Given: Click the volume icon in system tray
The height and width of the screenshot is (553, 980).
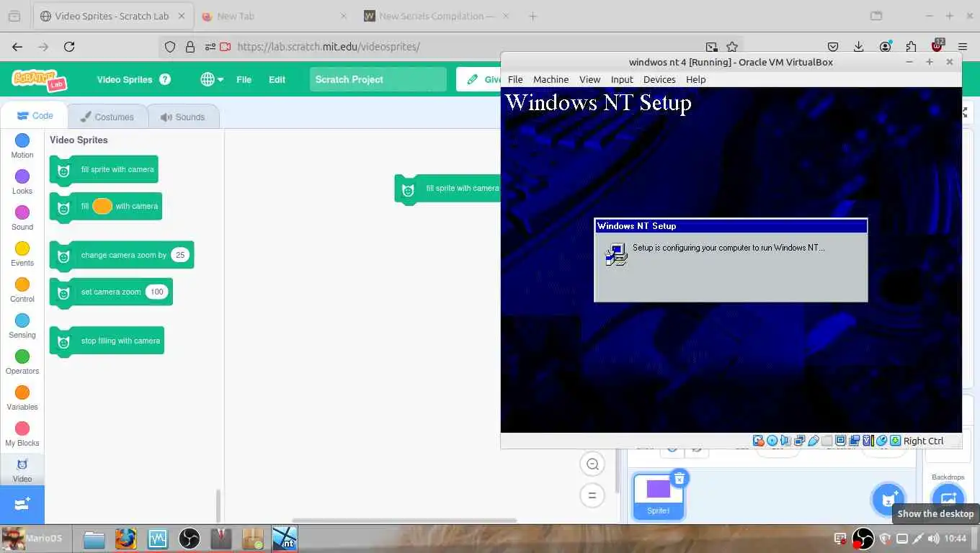Looking at the screenshot, I should tap(934, 538).
